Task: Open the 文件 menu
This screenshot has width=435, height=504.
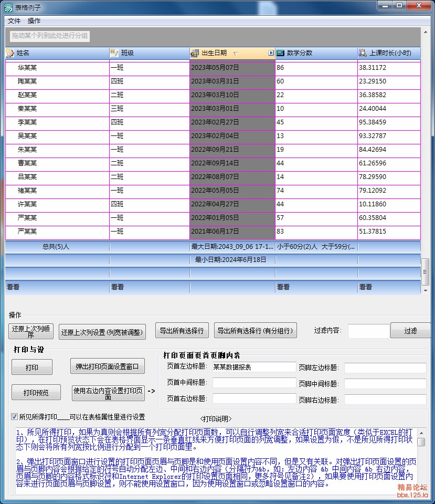Action: pyautogui.click(x=14, y=21)
